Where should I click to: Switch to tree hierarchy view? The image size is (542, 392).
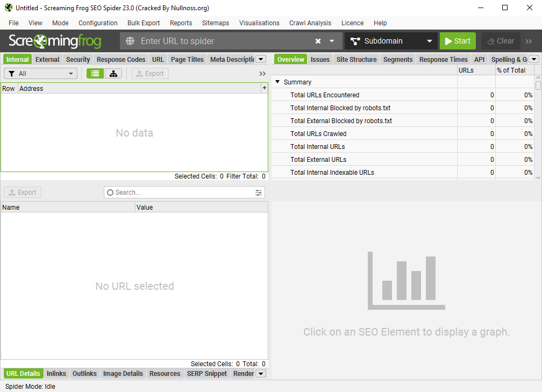coord(113,74)
